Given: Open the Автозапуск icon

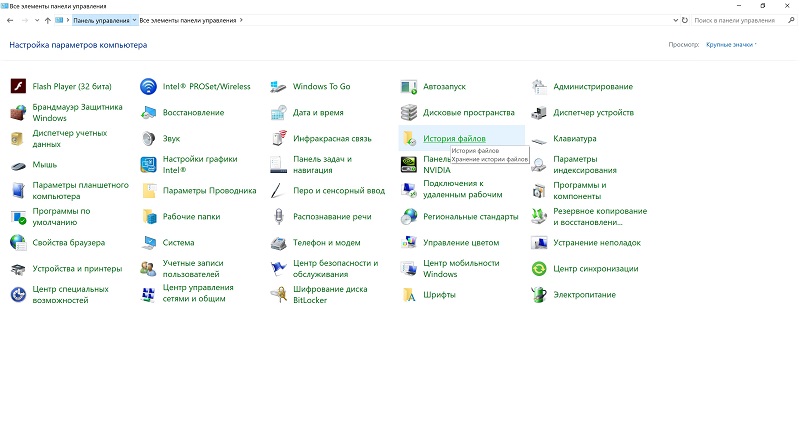Looking at the screenshot, I should (409, 86).
